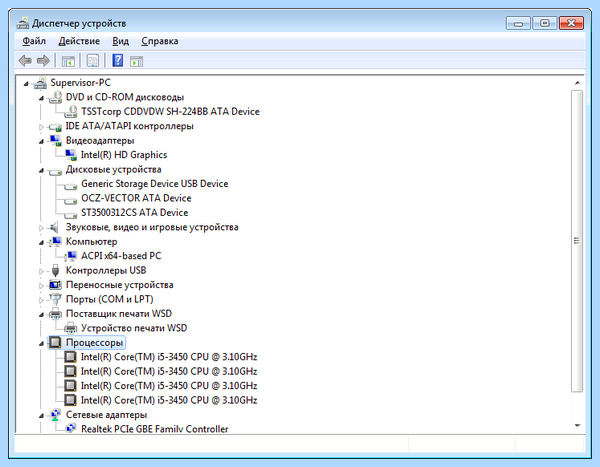Viewport: 600px width, 467px height.
Task: Click the Properties toolbar icon
Action: 93,60
